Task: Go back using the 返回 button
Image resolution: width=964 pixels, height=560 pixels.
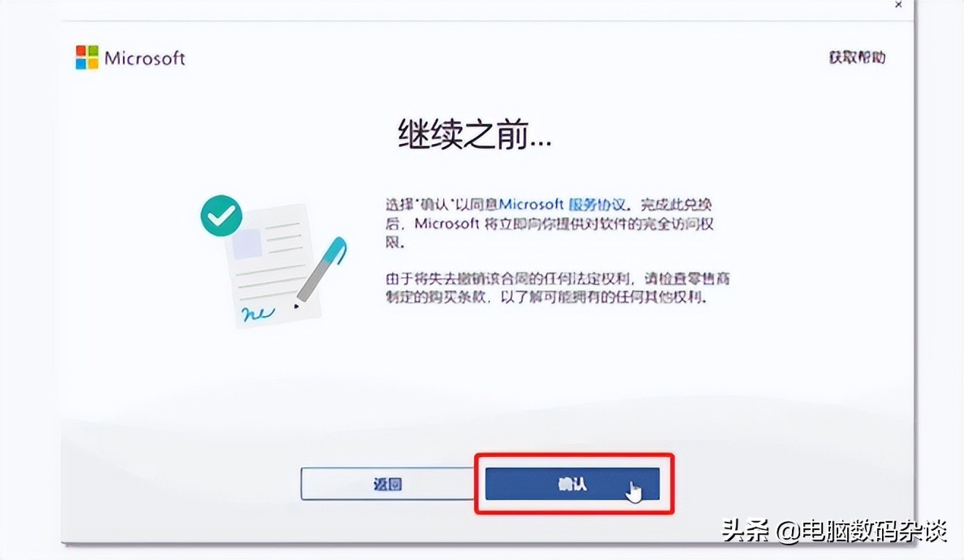Action: pyautogui.click(x=387, y=484)
